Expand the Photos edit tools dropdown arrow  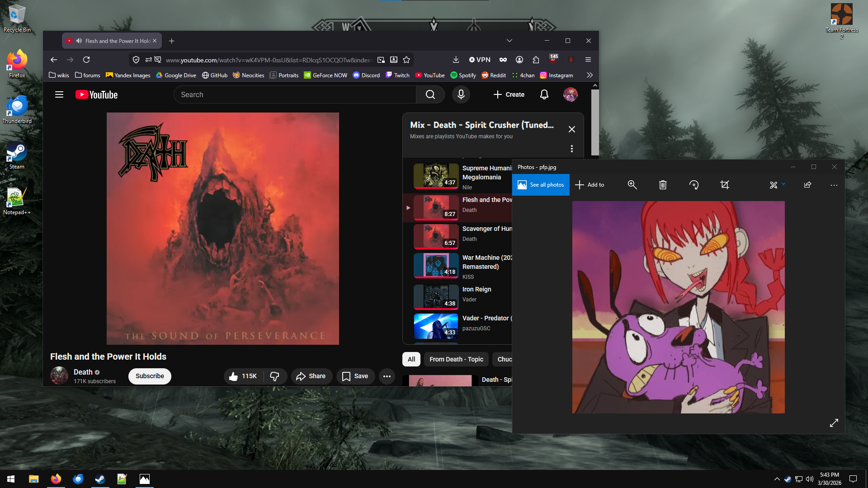(783, 184)
